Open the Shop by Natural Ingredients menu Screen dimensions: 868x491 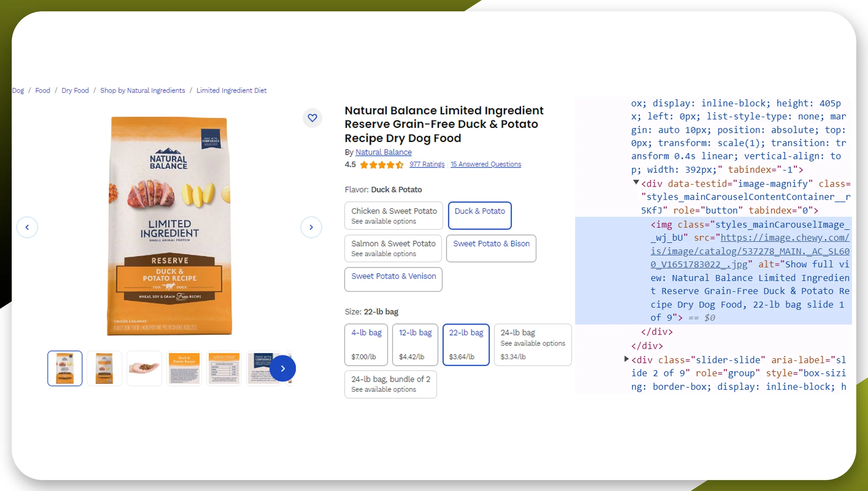point(143,90)
